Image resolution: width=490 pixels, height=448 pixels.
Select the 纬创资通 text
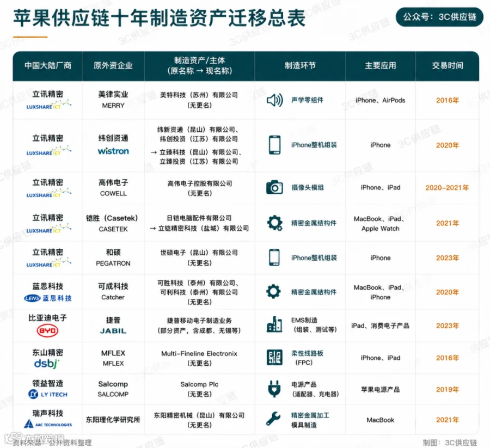pos(113,138)
